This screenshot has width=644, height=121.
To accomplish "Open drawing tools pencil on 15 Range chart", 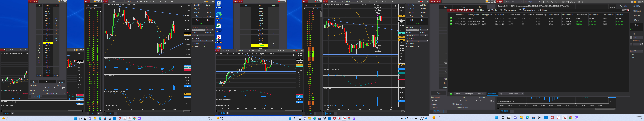I will point(548,2).
